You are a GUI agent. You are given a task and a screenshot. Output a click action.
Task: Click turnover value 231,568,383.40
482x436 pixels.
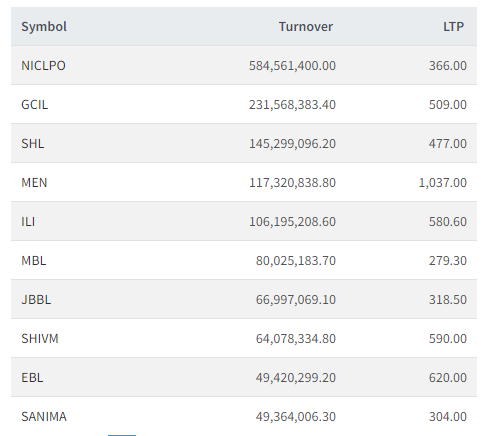click(x=292, y=105)
